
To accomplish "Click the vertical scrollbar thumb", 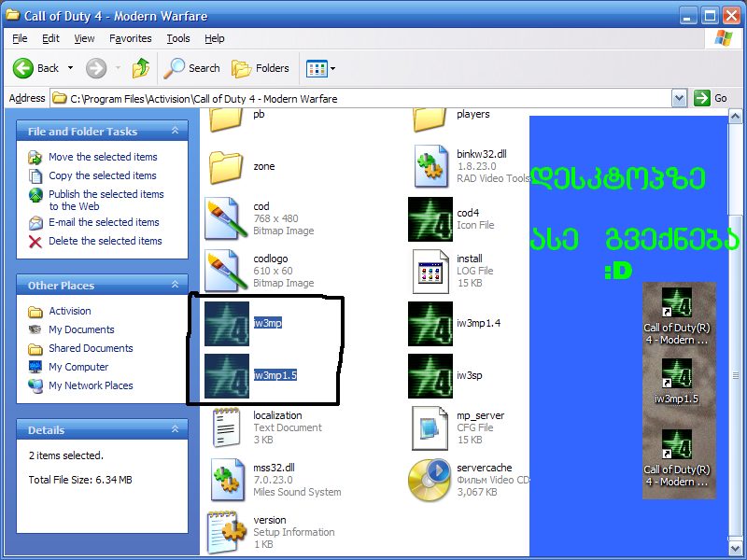I will click(735, 375).
